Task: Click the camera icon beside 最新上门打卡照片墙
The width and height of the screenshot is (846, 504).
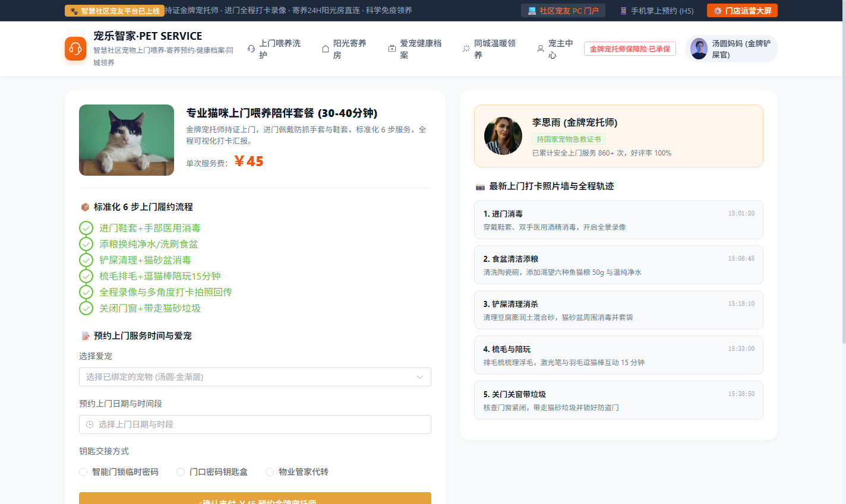Action: (480, 186)
